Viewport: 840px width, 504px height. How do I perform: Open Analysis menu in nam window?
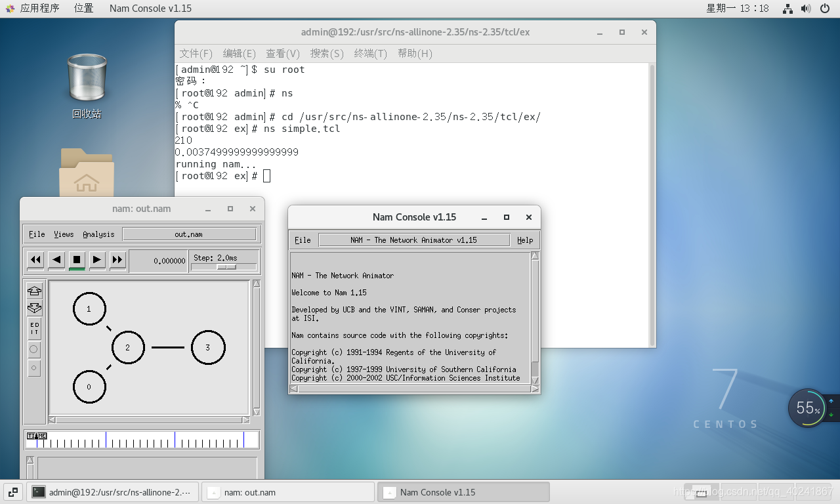98,234
